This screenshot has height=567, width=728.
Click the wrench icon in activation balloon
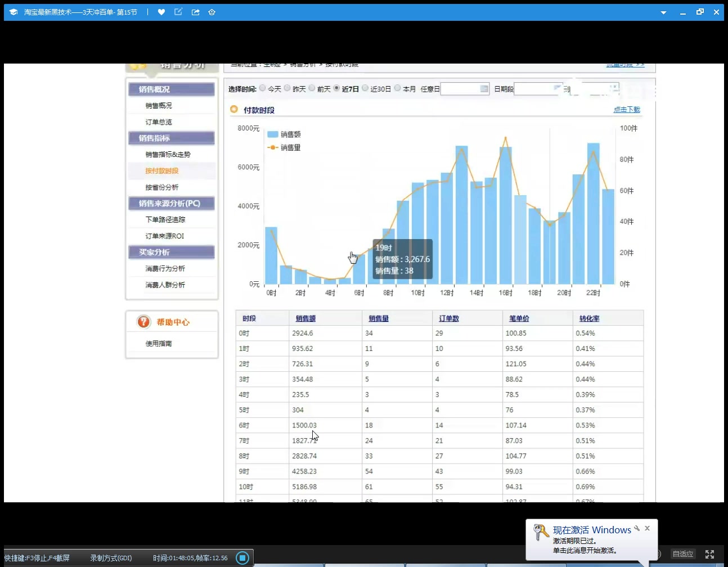point(637,528)
